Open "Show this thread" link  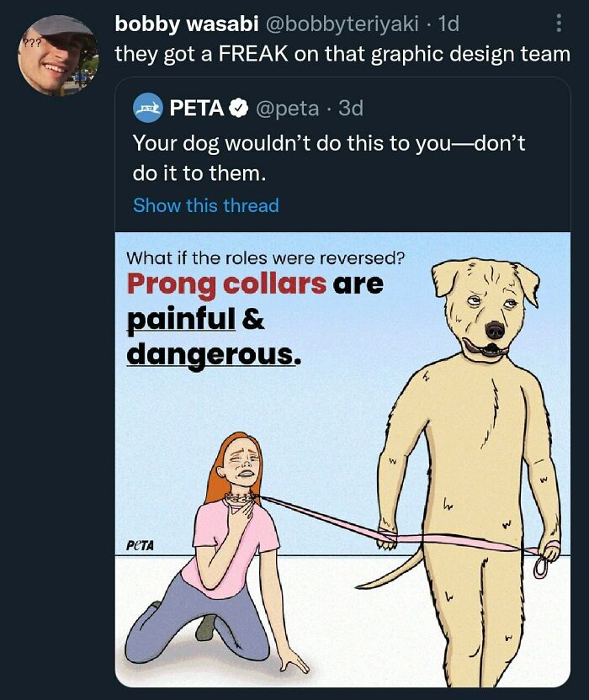pyautogui.click(x=205, y=205)
